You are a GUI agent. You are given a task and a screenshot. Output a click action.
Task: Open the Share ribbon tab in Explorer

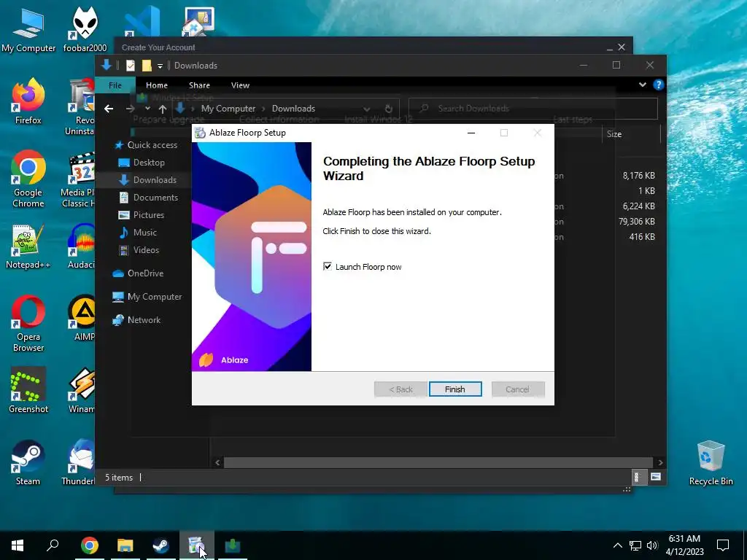(199, 85)
